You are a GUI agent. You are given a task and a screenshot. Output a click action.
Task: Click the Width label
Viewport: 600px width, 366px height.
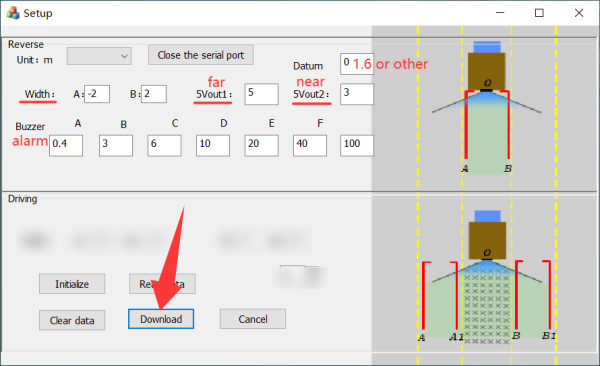click(39, 94)
